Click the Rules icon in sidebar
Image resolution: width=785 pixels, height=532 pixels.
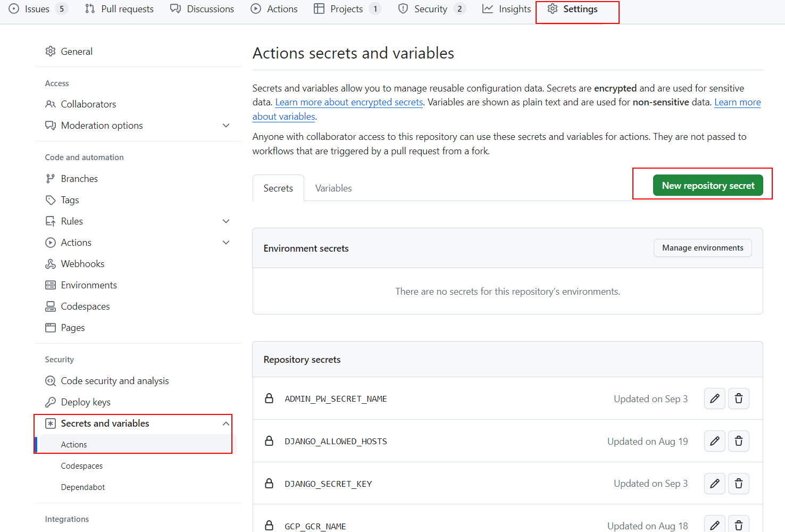pos(51,221)
